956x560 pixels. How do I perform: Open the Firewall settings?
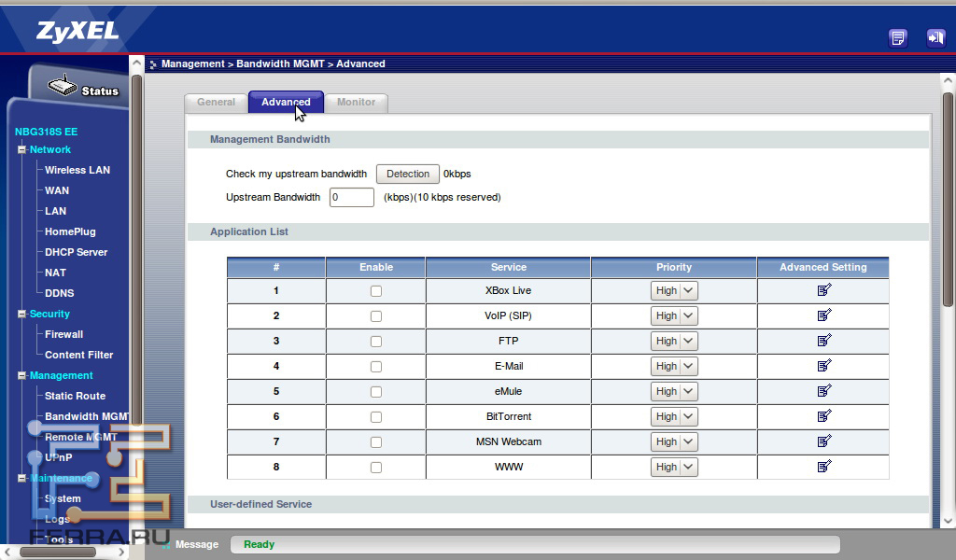tap(64, 334)
